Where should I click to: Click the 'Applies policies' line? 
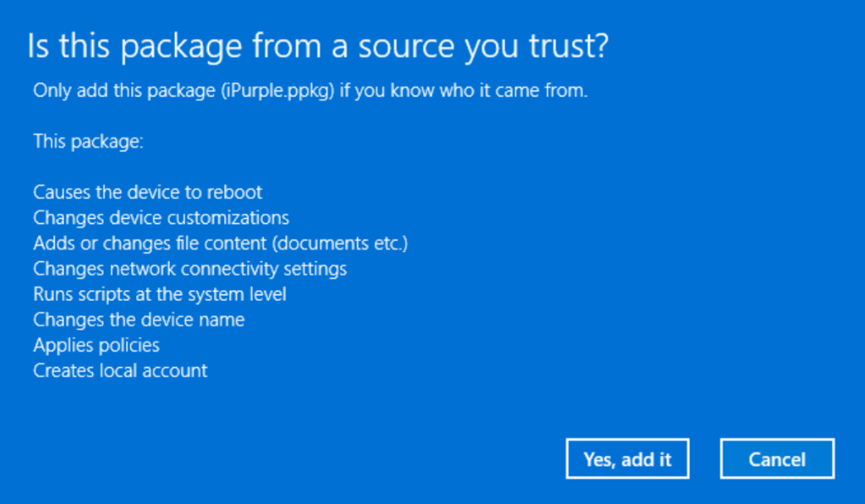click(x=96, y=345)
